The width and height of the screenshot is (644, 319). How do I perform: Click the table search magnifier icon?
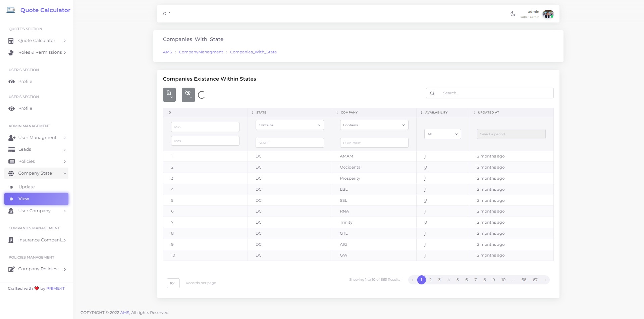coord(432,93)
